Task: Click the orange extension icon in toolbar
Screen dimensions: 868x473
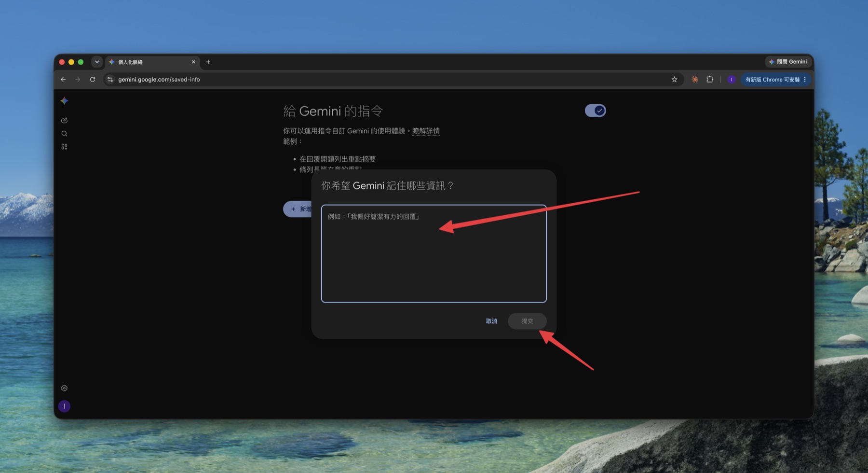Action: pos(695,80)
